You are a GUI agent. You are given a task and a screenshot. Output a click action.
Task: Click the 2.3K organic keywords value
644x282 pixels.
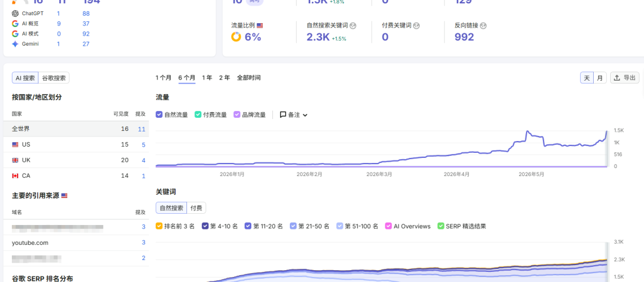[x=318, y=37]
